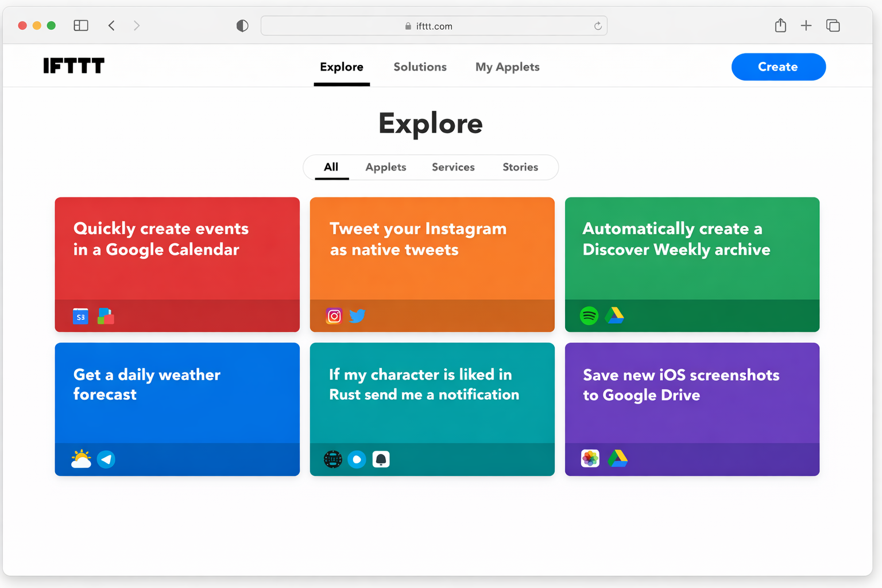The image size is (882, 588).
Task: Click the notification bell icon on teal card
Action: click(381, 459)
